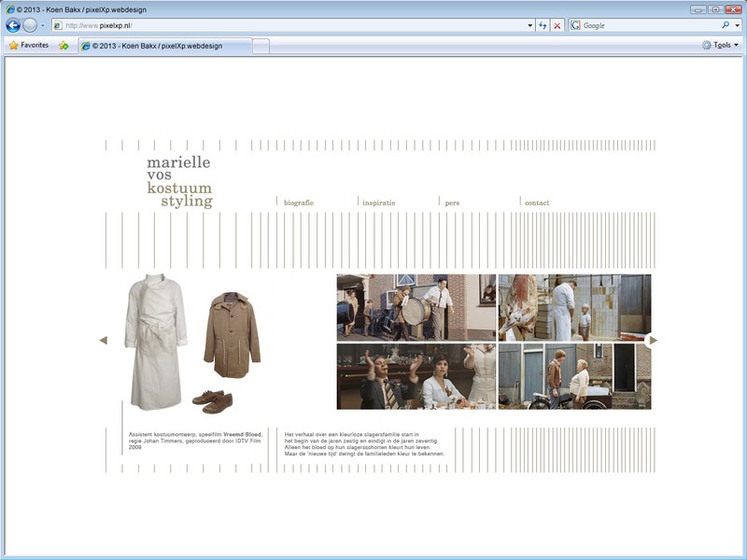The image size is (747, 560).
Task: Click the browser Forward arrow button
Action: coord(30,25)
